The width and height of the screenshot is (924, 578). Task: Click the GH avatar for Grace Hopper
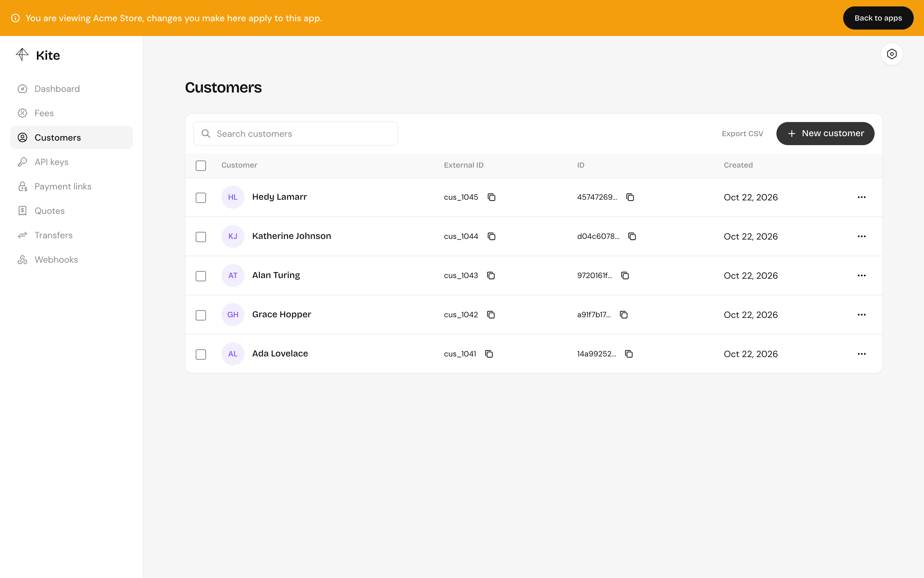click(x=233, y=315)
